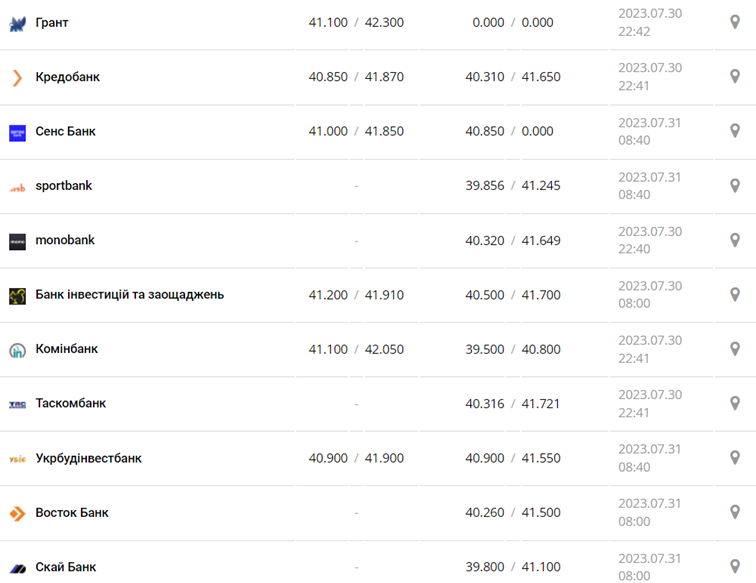Image resolution: width=756 pixels, height=583 pixels.
Task: Click the sportbank logo icon
Action: [x=17, y=187]
